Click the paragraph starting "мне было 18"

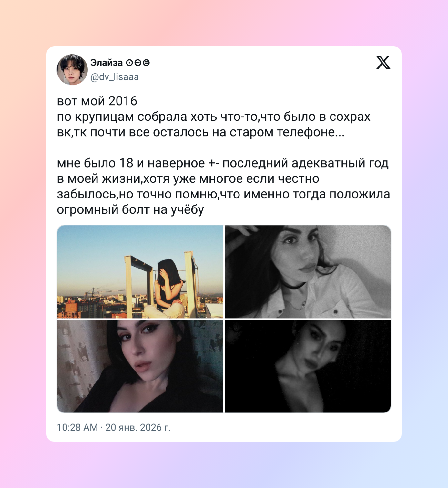point(223,186)
